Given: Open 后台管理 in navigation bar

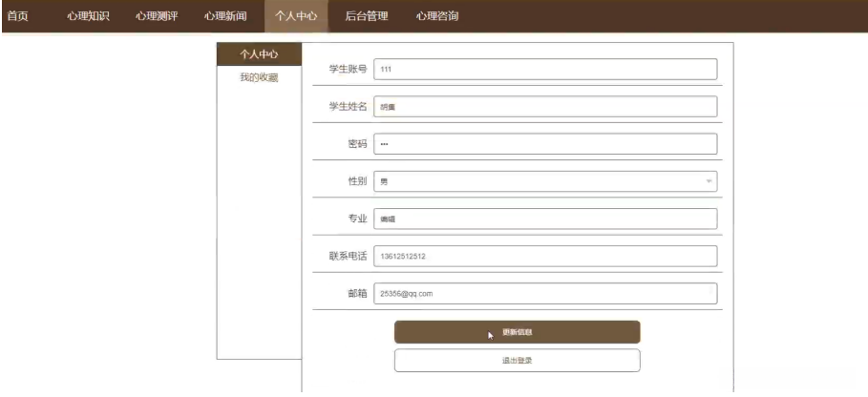Looking at the screenshot, I should pos(367,16).
